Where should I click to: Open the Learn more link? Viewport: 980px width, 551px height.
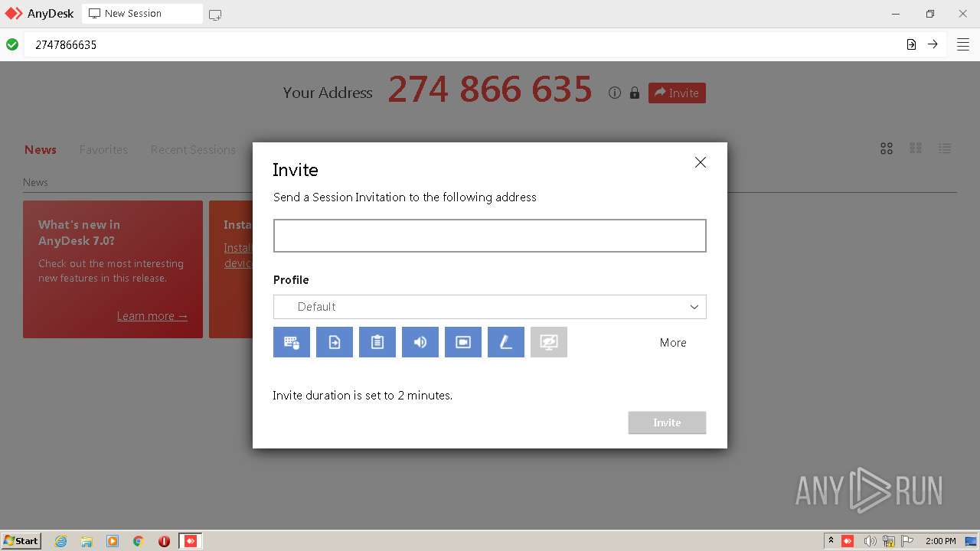pyautogui.click(x=152, y=316)
